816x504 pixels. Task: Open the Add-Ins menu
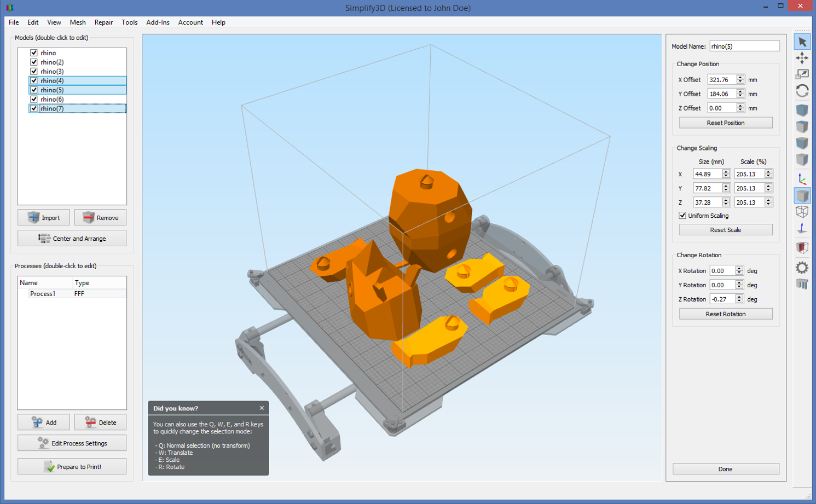click(x=158, y=22)
